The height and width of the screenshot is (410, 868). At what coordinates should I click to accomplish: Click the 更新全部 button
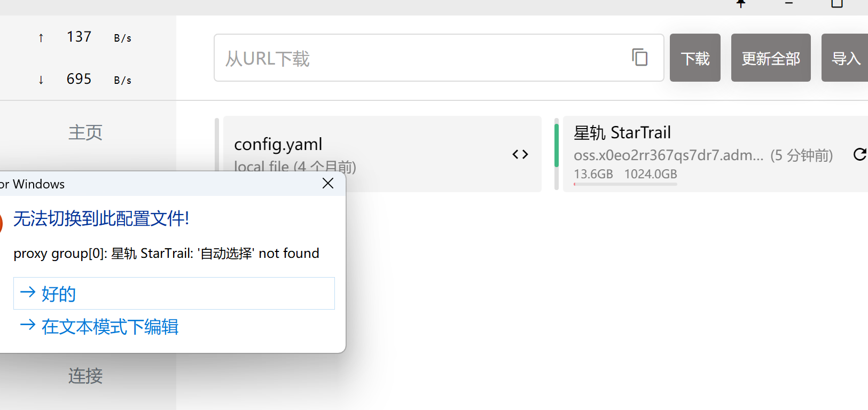point(771,58)
